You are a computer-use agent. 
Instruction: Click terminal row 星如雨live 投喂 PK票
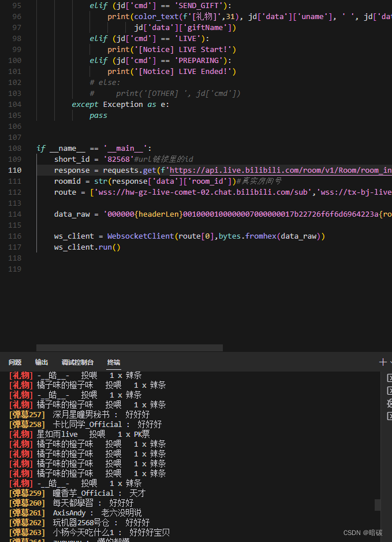pos(80,434)
